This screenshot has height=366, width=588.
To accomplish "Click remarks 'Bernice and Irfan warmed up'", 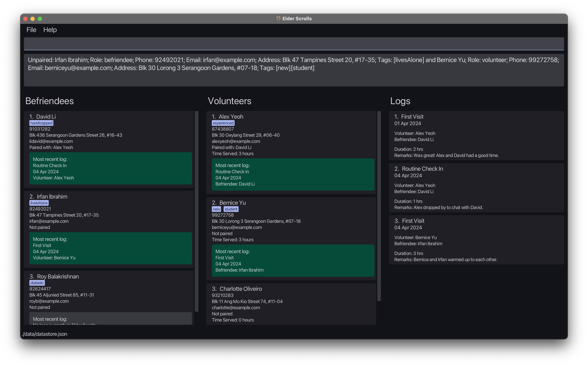I will 446,259.
